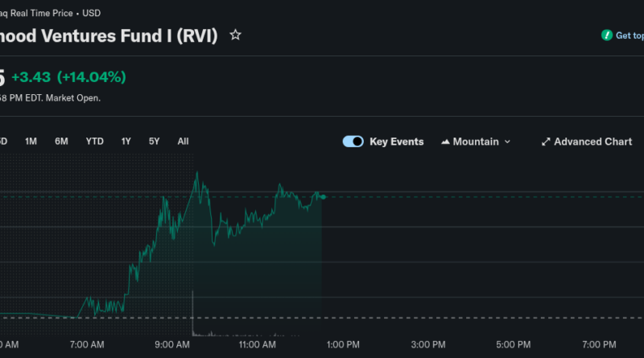Click the green dot at chart line end
644x358 pixels.
coord(323,196)
